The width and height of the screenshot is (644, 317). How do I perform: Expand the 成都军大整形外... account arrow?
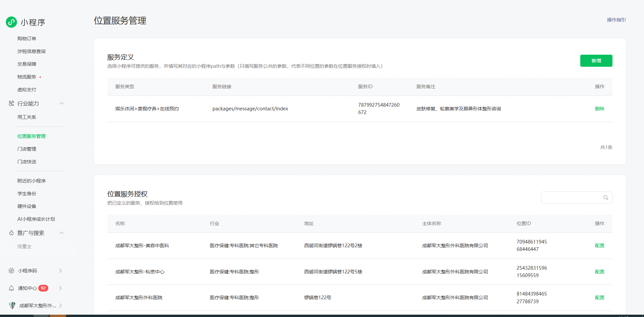click(60, 305)
